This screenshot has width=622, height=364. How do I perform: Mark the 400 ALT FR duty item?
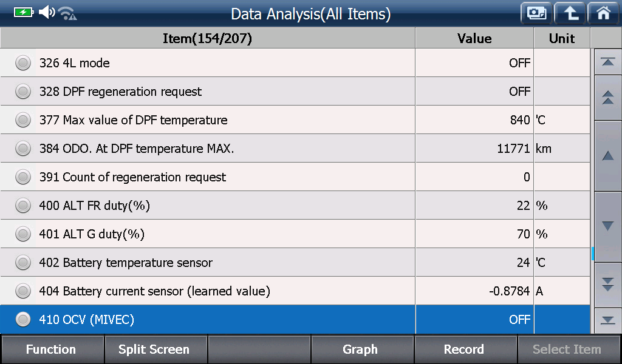[23, 206]
